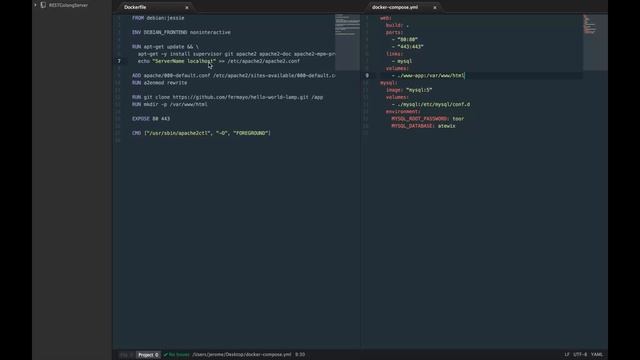Click the "443:443" port mapping
The width and height of the screenshot is (640, 360).
(410, 47)
